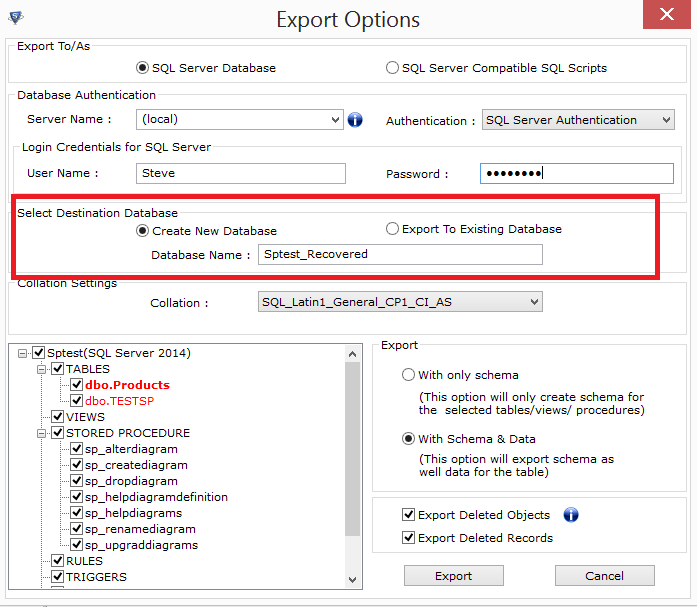Viewport: 697px width, 607px height.
Task: Open the Server Name dropdown
Action: [x=335, y=120]
